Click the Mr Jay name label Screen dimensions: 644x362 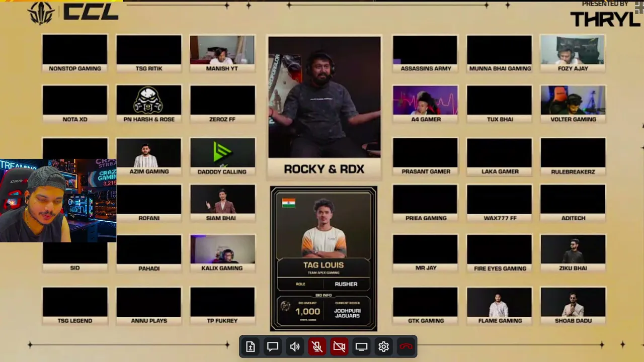(426, 268)
